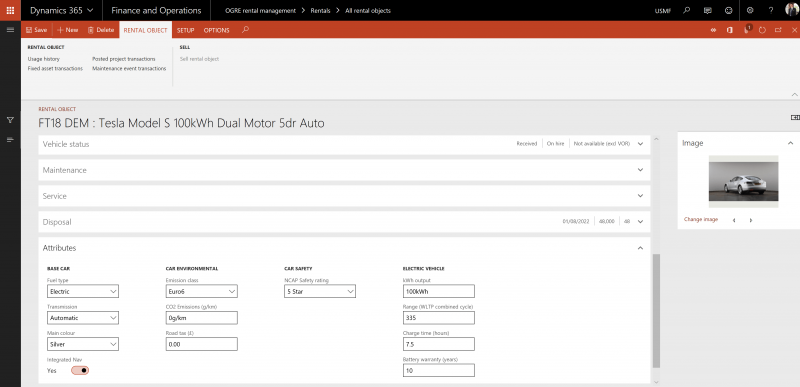Image resolution: width=800 pixels, height=387 pixels.
Task: Toggle the Integrated Nav switch
Action: click(x=80, y=370)
